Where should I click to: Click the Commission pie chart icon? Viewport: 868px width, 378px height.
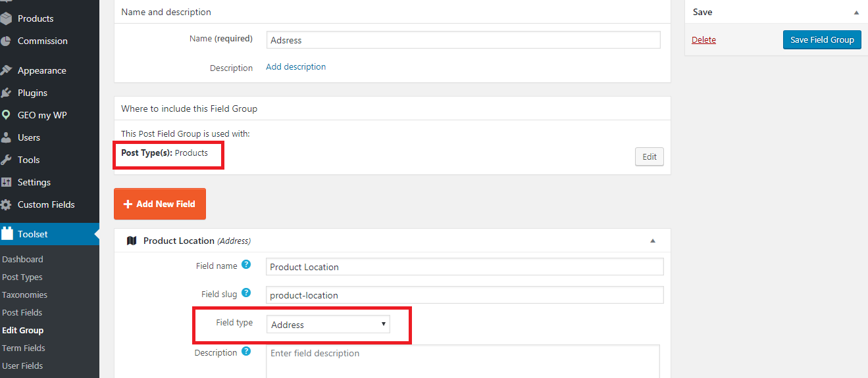click(x=6, y=41)
